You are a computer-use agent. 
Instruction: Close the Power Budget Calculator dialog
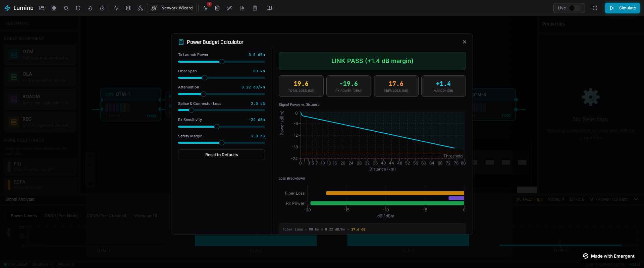(465, 42)
